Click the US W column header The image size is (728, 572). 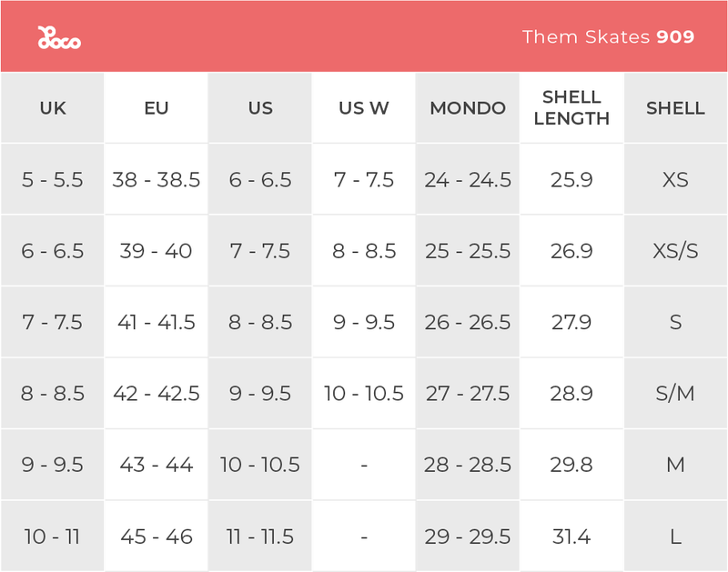coord(364,108)
